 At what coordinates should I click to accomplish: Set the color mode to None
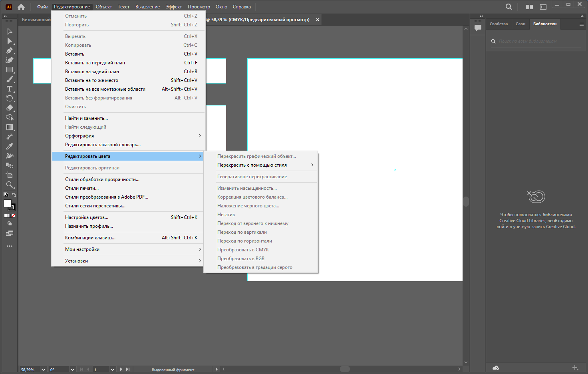[13, 216]
